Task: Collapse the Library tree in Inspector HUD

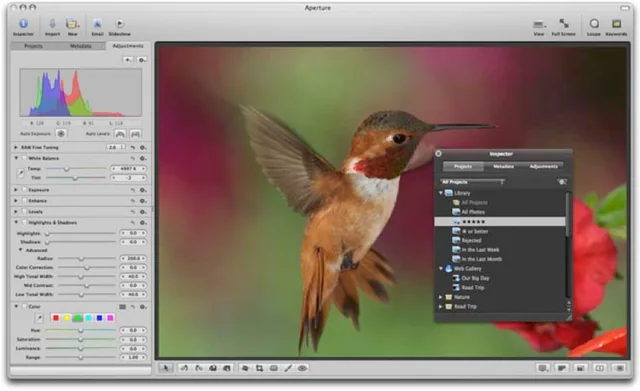Action: pyautogui.click(x=441, y=193)
